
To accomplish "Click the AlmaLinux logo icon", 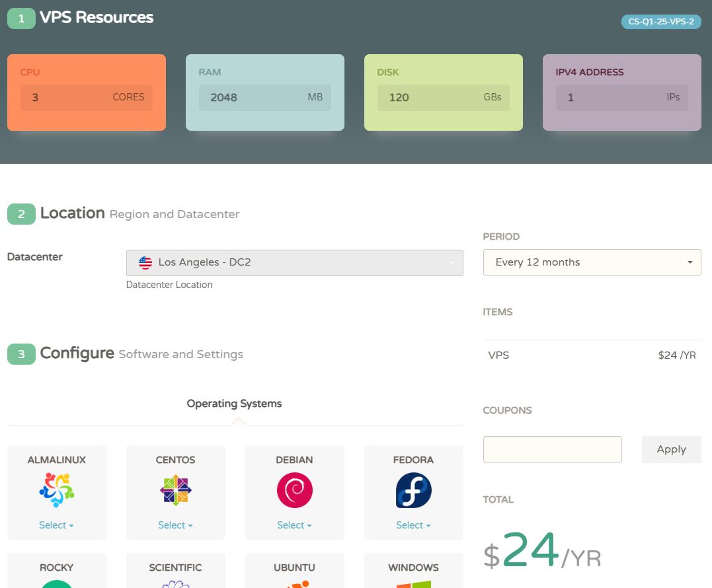I will [57, 490].
